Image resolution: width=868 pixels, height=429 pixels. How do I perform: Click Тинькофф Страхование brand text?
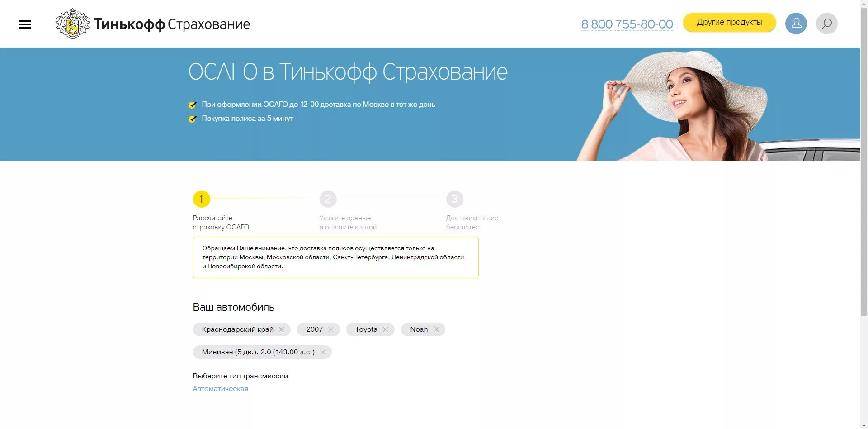point(172,24)
